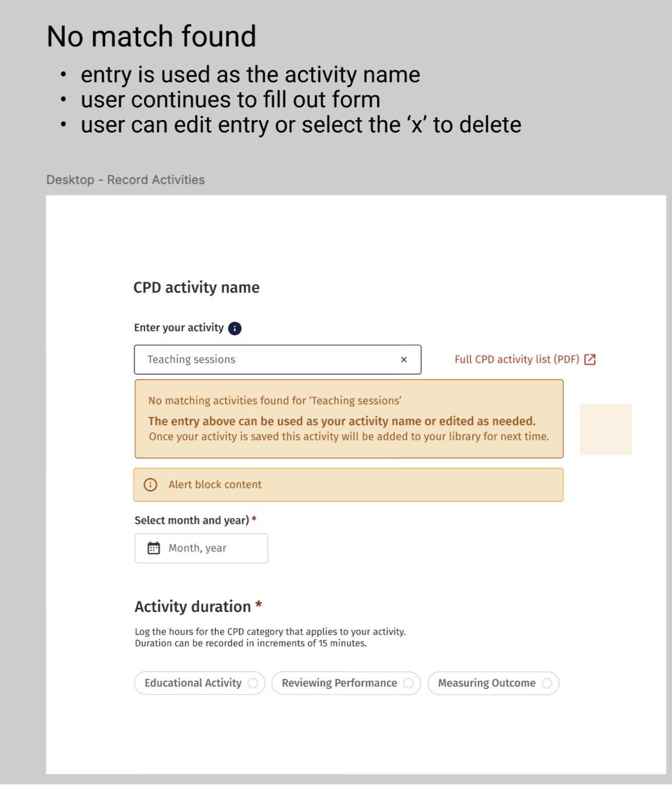Click the Alert block content text

pyautogui.click(x=215, y=485)
